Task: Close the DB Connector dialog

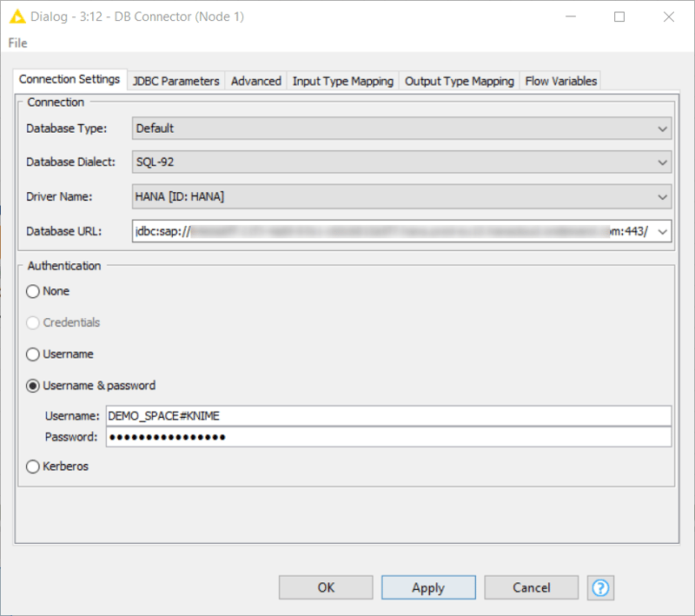Action: point(668,17)
